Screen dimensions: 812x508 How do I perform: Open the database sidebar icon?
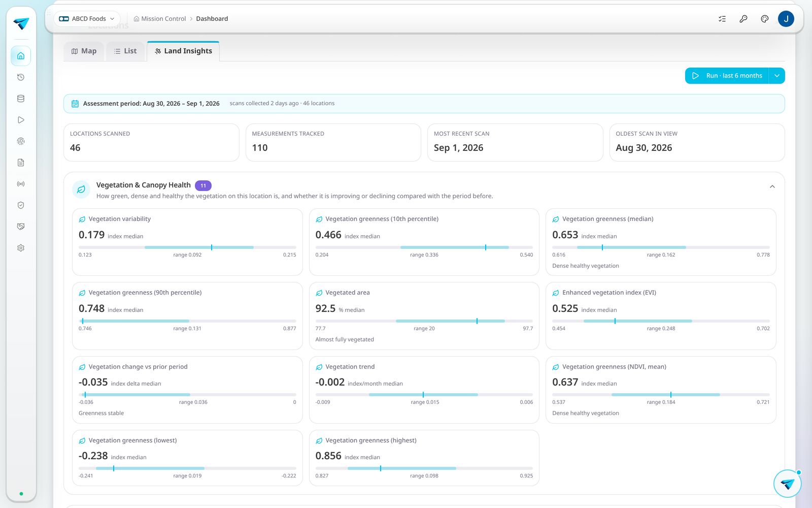click(x=21, y=99)
